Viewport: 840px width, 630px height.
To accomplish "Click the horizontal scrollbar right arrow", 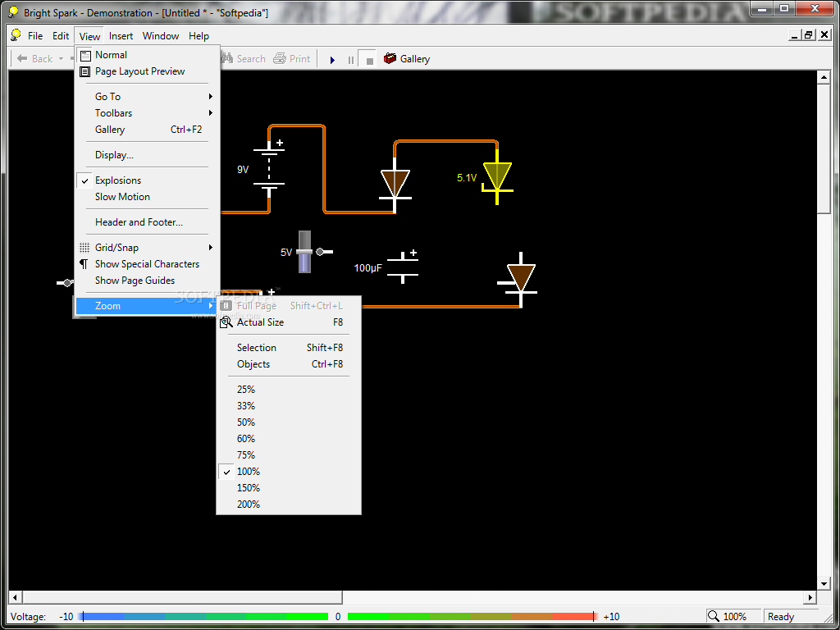I will tap(810, 597).
